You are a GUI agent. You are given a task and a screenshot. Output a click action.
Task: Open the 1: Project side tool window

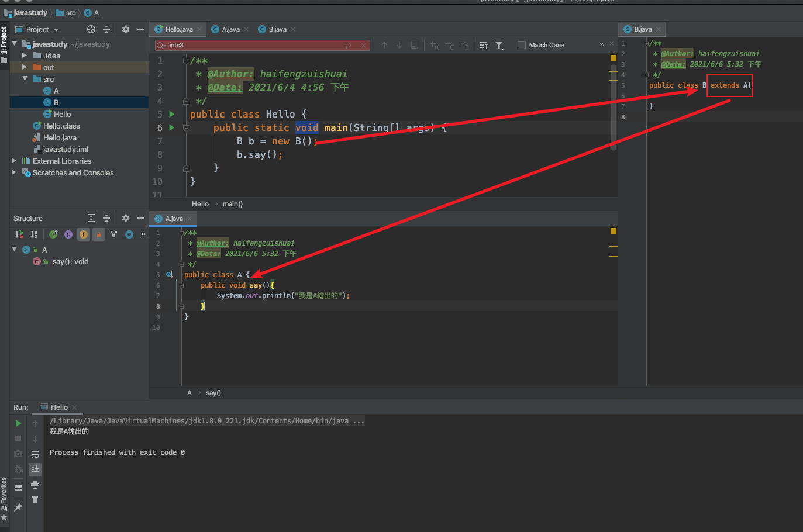point(4,44)
